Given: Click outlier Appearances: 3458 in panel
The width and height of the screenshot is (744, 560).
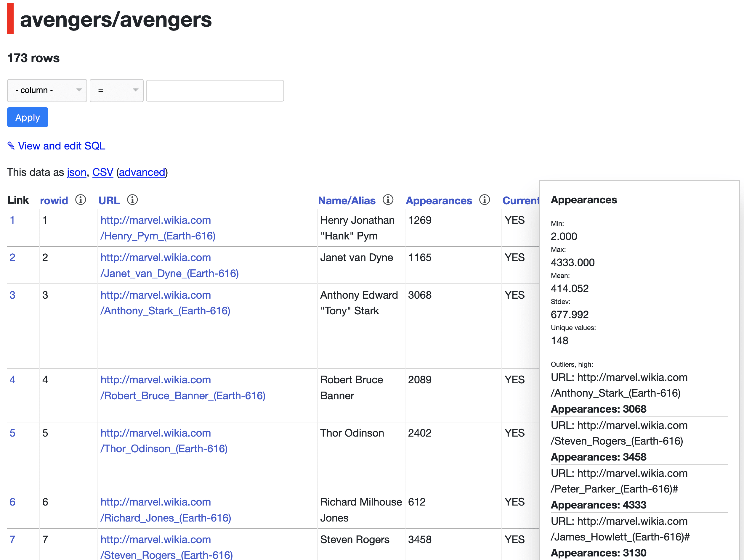Looking at the screenshot, I should [x=598, y=457].
